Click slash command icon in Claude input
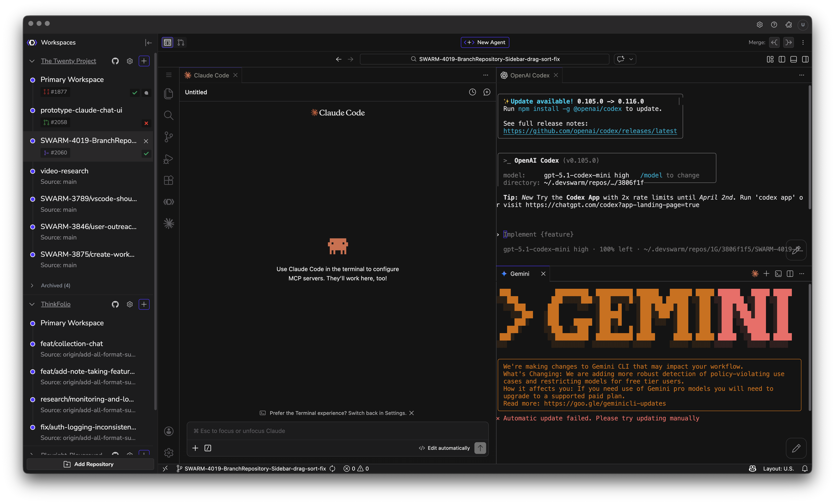Viewport: 835px width, 504px height. [x=208, y=448]
